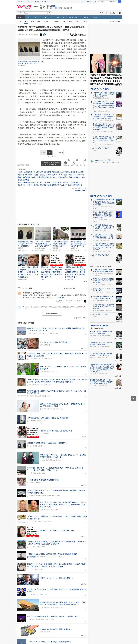The image size is (138, 644).
Task: Click the 記事に関する報告 report link
Action: pos(24,165)
